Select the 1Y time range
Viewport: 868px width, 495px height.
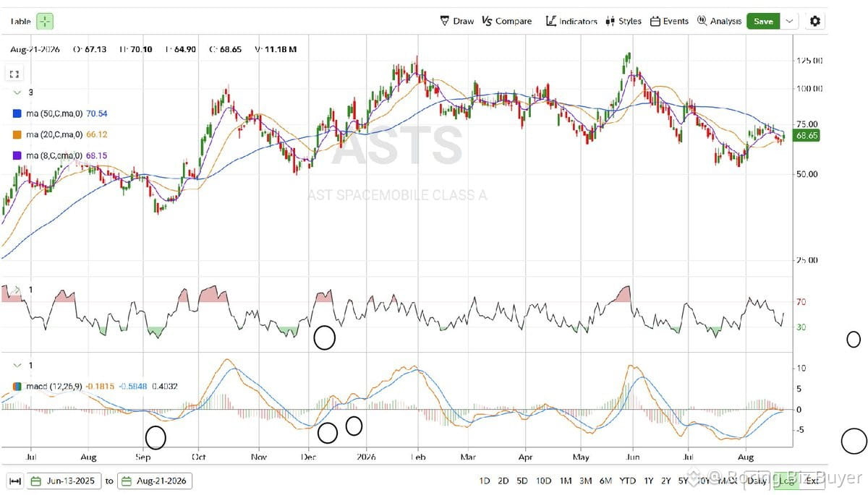click(649, 481)
